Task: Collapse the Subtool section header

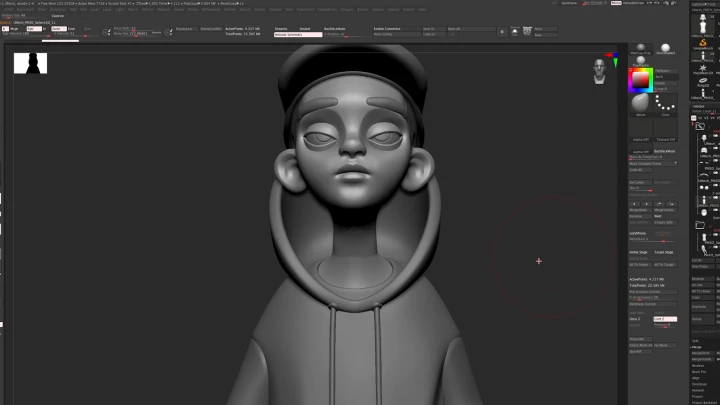Action: pos(699,106)
